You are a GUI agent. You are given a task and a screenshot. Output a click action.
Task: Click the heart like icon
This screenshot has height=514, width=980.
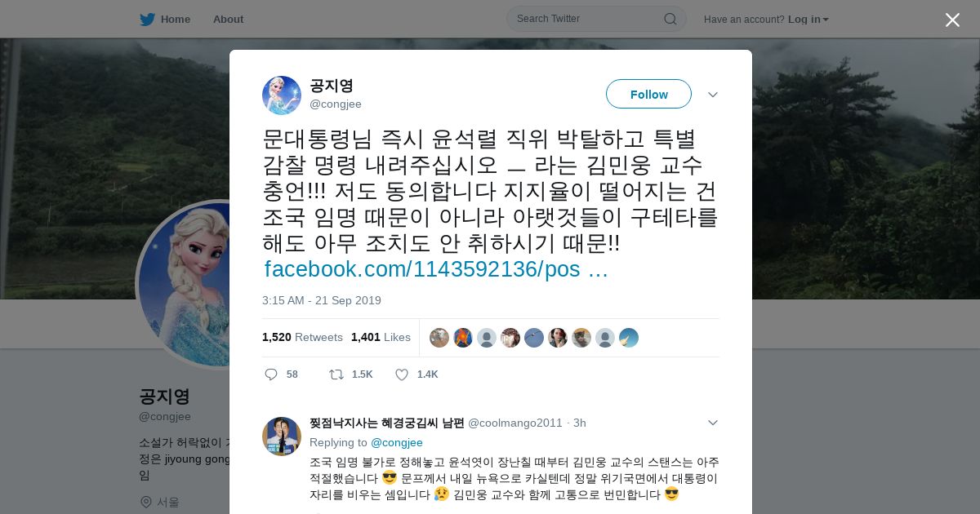click(402, 374)
